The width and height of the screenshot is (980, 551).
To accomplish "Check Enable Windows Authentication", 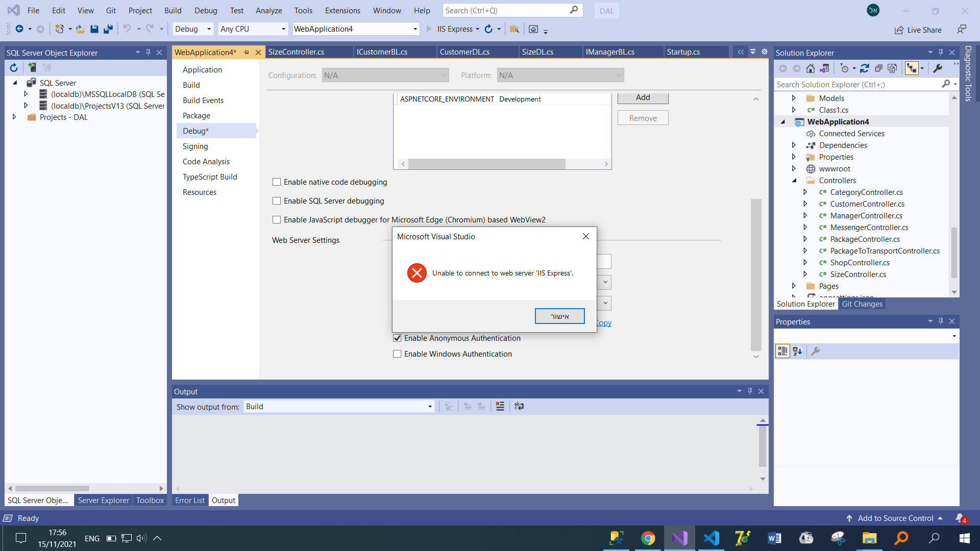I will (x=397, y=354).
